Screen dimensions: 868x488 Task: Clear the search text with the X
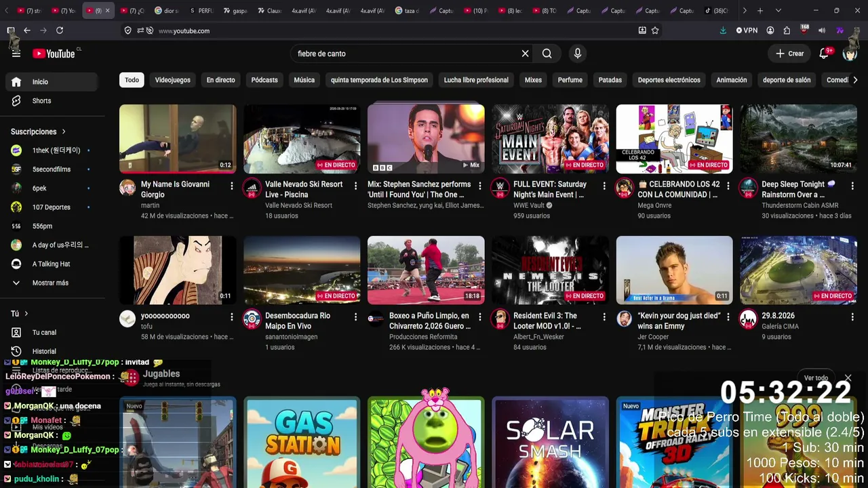pos(525,54)
